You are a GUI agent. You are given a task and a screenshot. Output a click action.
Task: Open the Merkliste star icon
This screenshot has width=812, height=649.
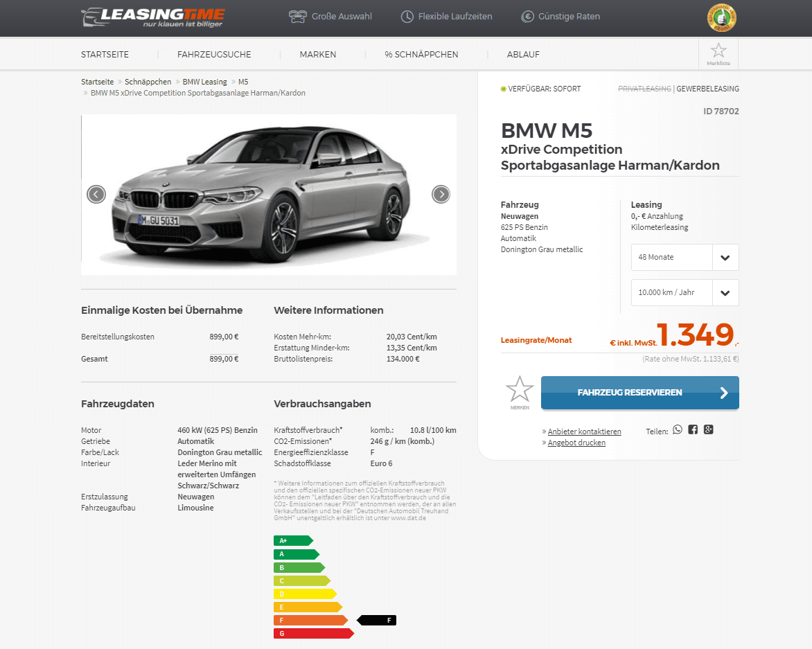[718, 51]
